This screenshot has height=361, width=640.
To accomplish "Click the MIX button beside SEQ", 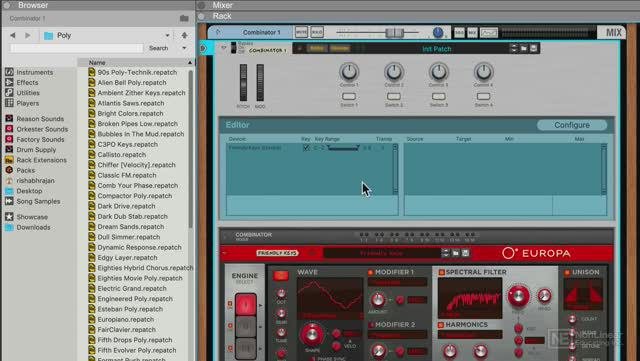I will click(472, 32).
